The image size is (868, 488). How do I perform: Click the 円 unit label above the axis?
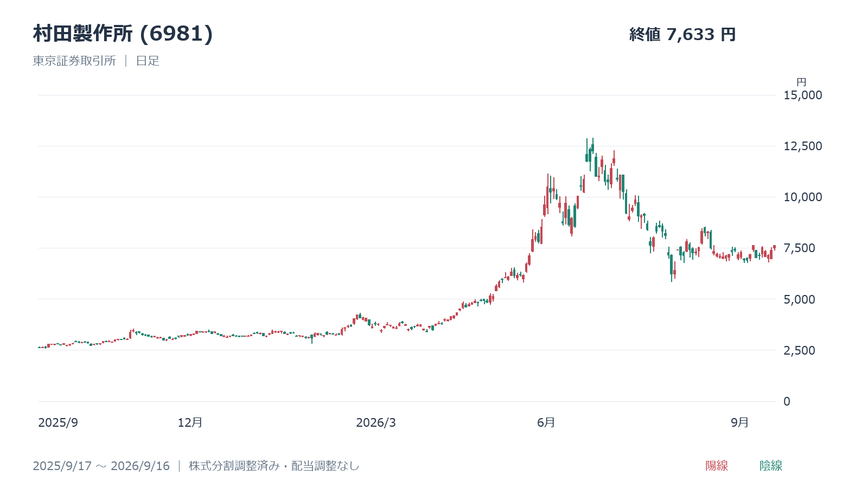pos(801,82)
